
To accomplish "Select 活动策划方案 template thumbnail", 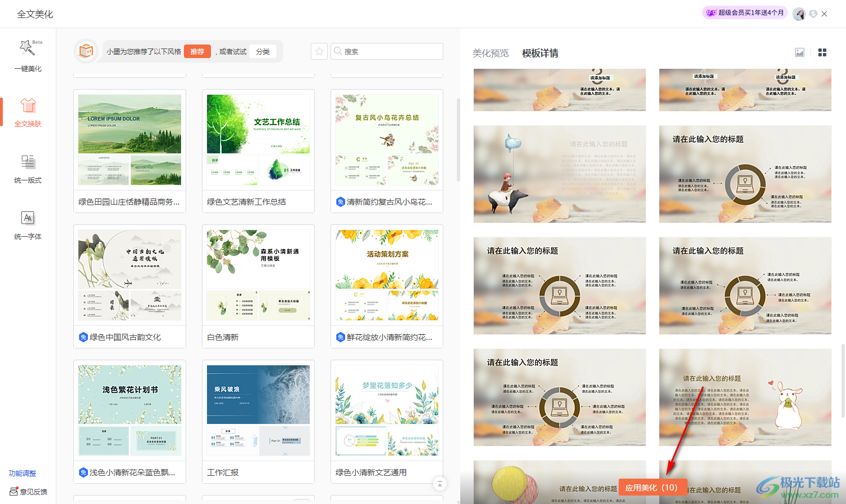I will point(387,275).
